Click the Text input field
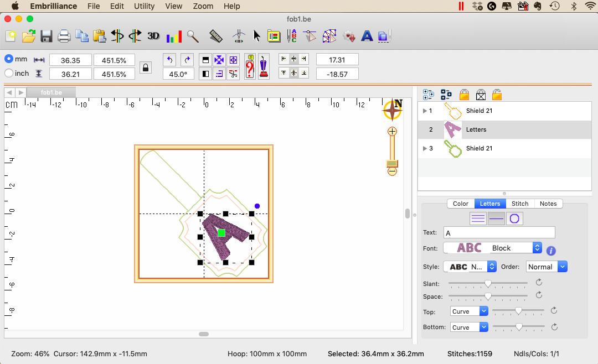Image resolution: width=598 pixels, height=364 pixels. pyautogui.click(x=499, y=233)
